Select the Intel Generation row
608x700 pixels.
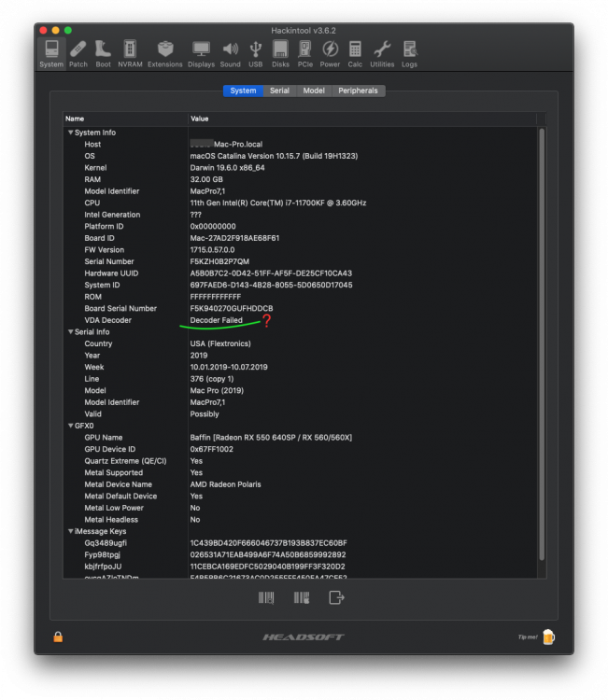click(300, 215)
